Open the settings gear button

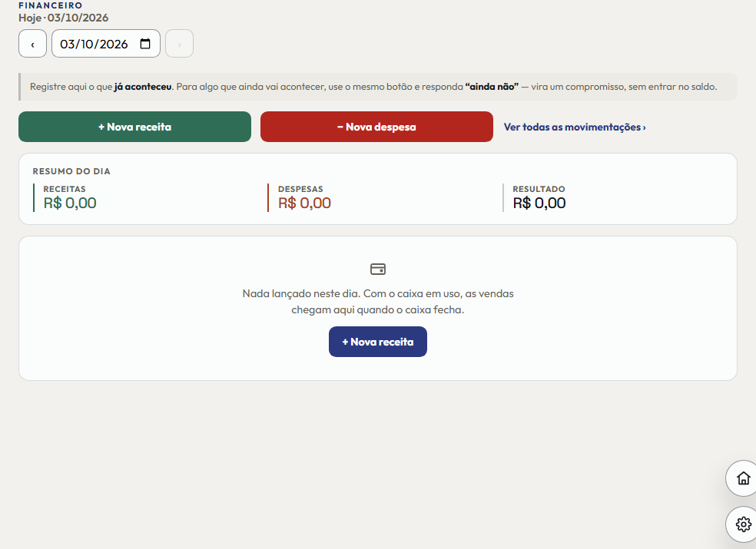743,524
